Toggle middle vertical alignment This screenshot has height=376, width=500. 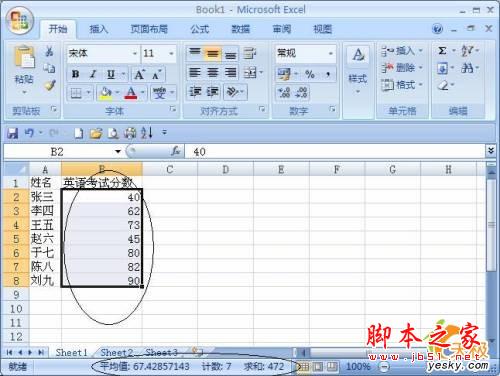click(212, 53)
